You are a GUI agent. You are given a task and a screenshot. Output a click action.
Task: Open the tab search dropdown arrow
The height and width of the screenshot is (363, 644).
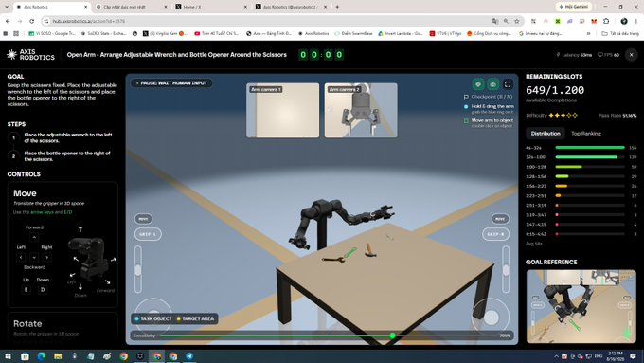(7, 7)
